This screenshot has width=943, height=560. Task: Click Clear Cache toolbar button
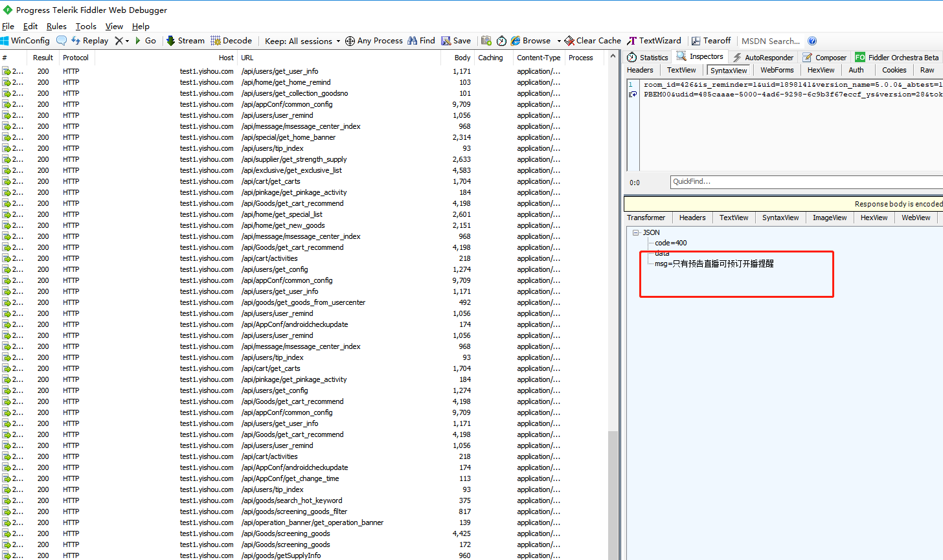coord(593,41)
